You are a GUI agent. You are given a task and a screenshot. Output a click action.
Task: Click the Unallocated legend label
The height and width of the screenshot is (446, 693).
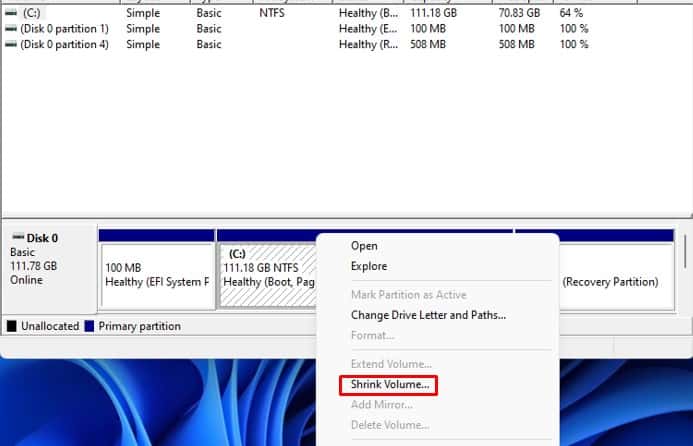pos(50,326)
